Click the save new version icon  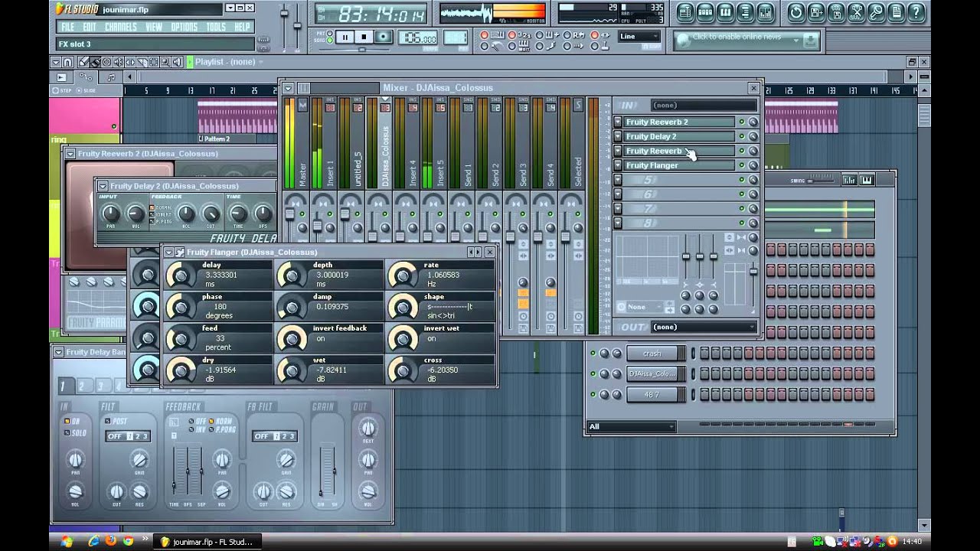[x=816, y=12]
